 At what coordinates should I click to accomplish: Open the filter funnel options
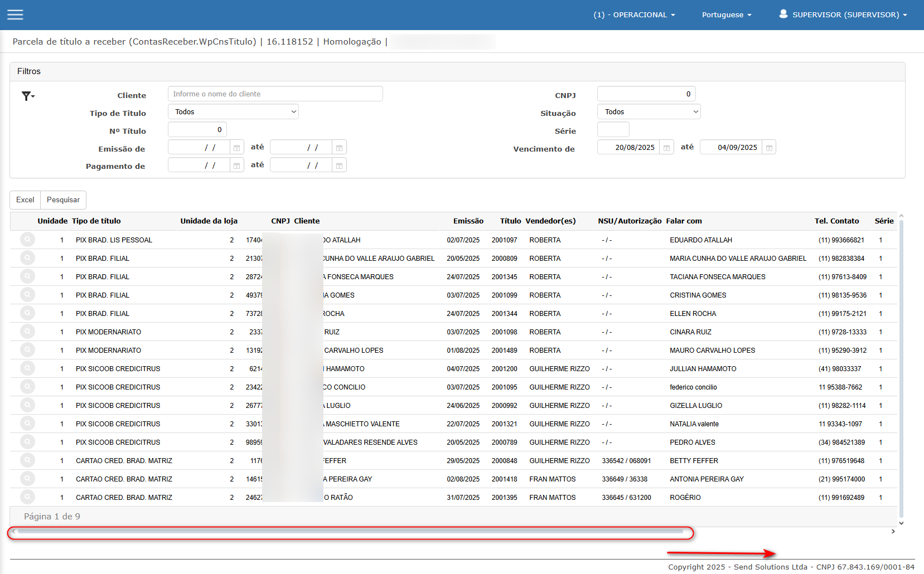28,96
